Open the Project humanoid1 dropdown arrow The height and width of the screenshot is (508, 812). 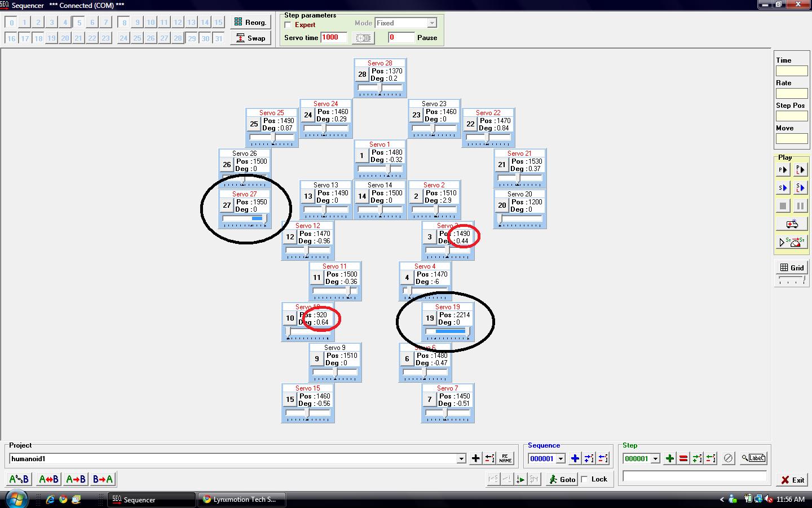(461, 459)
